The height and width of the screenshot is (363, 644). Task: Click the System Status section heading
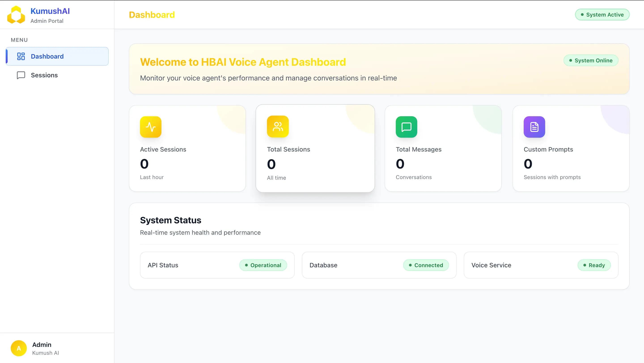click(171, 220)
